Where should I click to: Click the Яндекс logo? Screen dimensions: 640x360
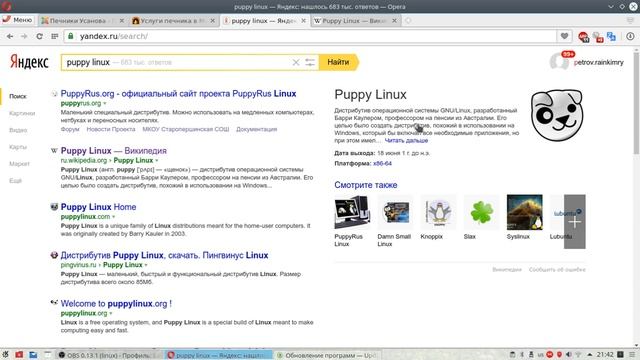pos(29,62)
